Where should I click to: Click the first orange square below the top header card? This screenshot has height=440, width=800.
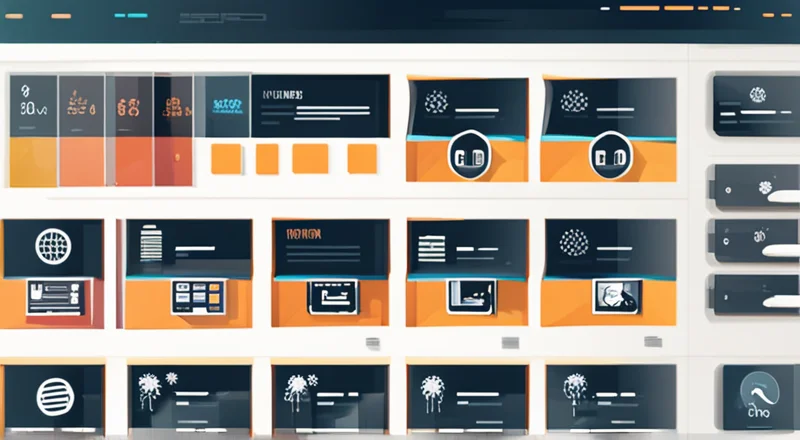(226, 159)
